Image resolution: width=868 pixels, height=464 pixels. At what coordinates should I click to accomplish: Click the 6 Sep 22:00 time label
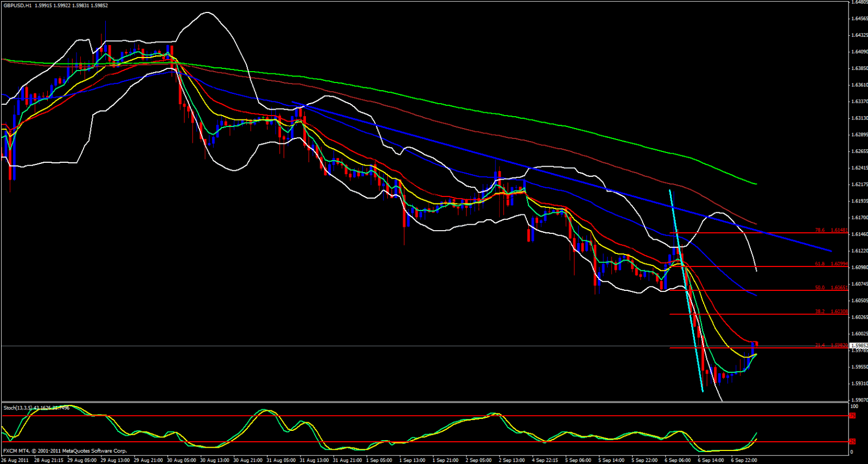[744, 460]
